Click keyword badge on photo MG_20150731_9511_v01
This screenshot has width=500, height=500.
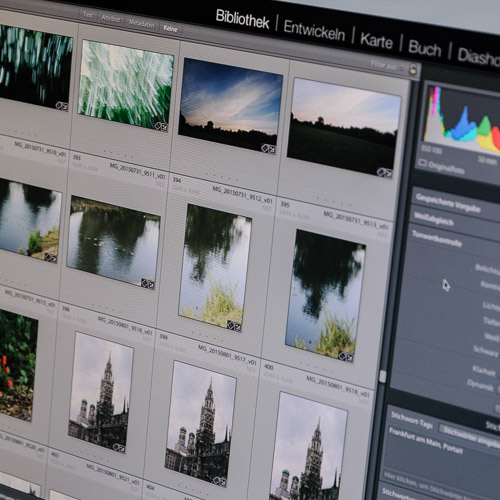click(x=144, y=283)
